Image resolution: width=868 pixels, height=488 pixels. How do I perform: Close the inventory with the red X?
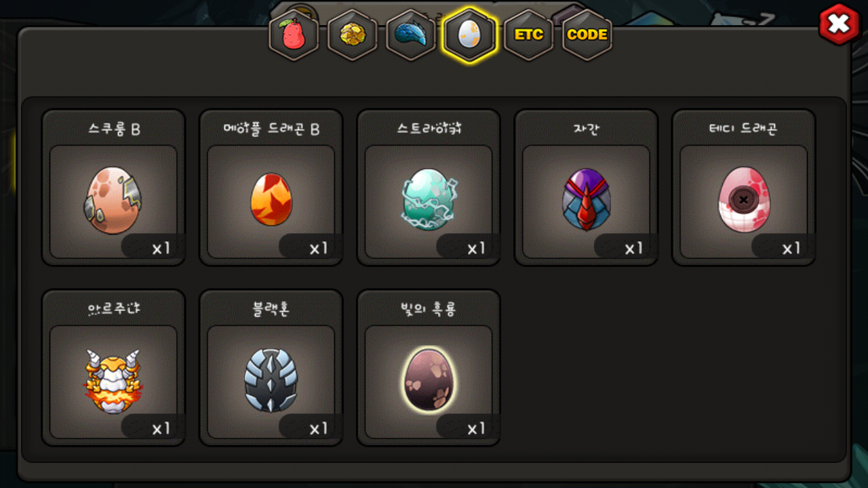click(x=839, y=24)
